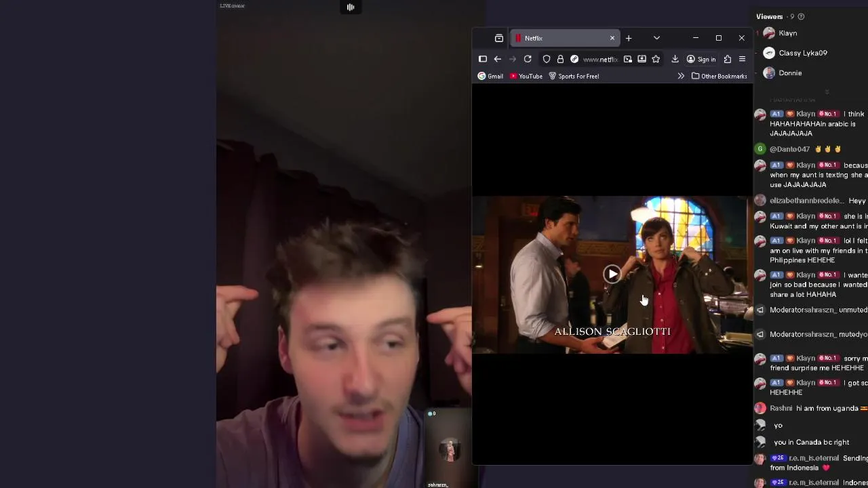Click the Moderator sahraszn_ unmuted message
This screenshot has width=868, height=488.
click(818, 310)
